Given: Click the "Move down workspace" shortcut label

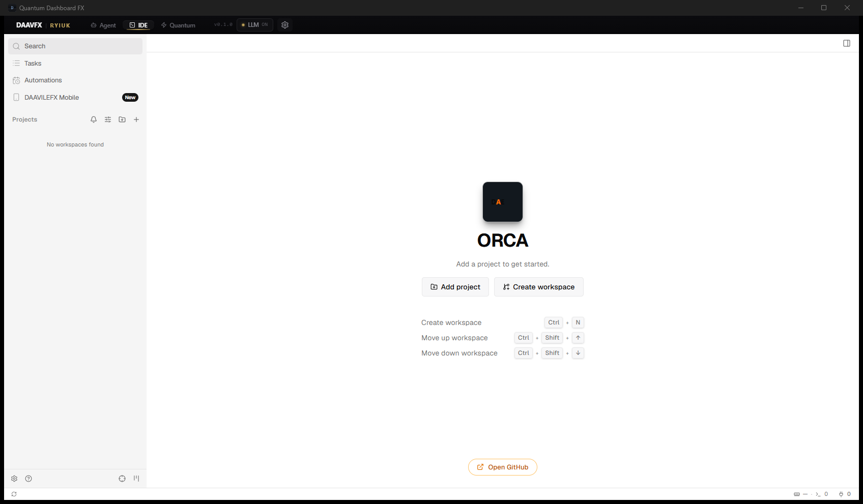Looking at the screenshot, I should [x=459, y=353].
